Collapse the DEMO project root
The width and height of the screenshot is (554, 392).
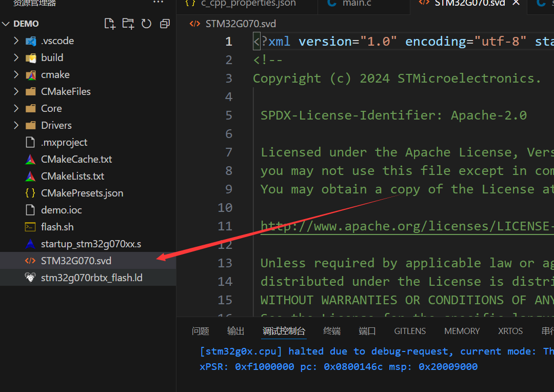(26, 24)
